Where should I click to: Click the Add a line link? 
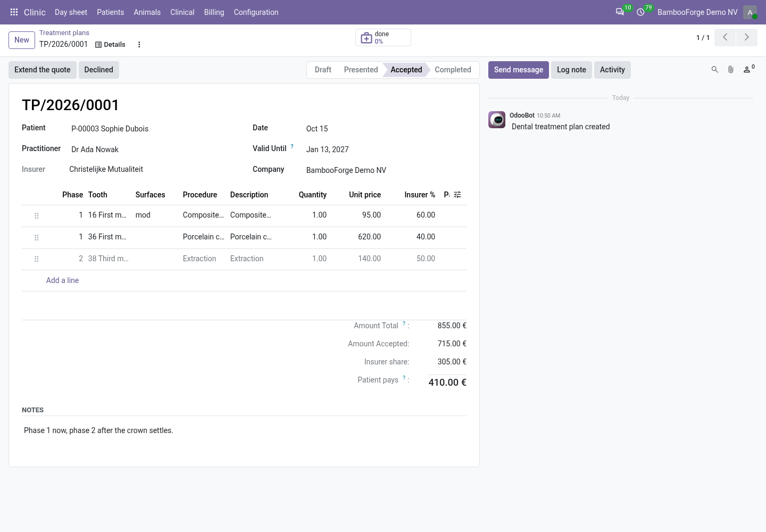tap(62, 280)
